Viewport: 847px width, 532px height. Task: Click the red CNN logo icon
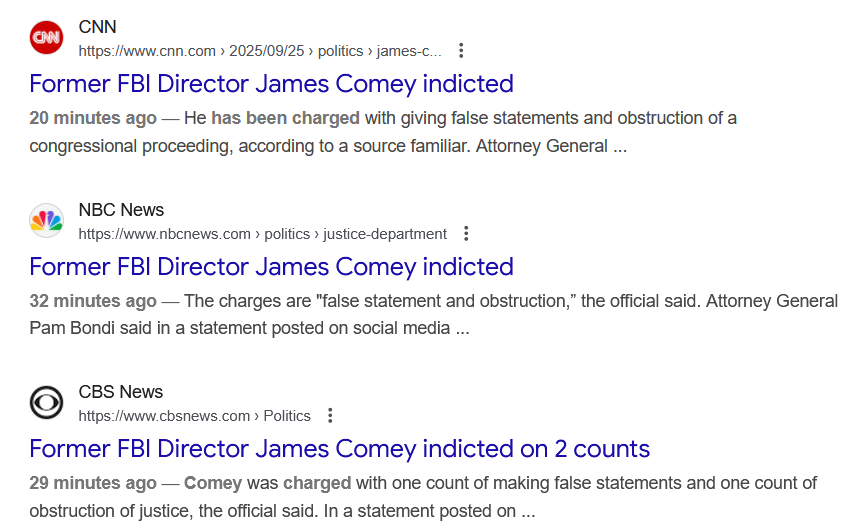[x=46, y=38]
